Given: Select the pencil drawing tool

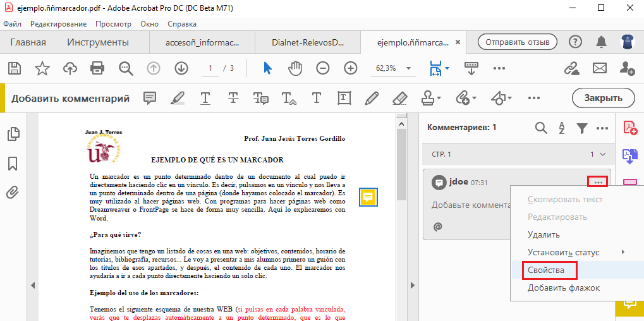Looking at the screenshot, I should [x=371, y=98].
